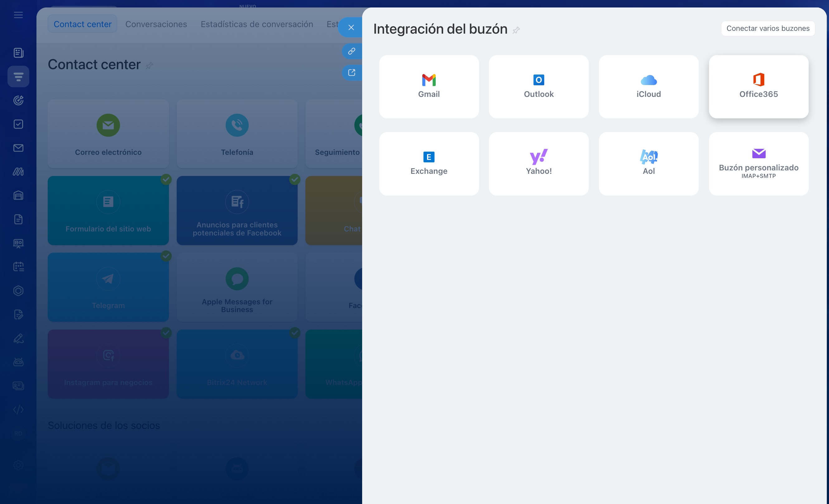Close the slider panel with X

tap(351, 28)
